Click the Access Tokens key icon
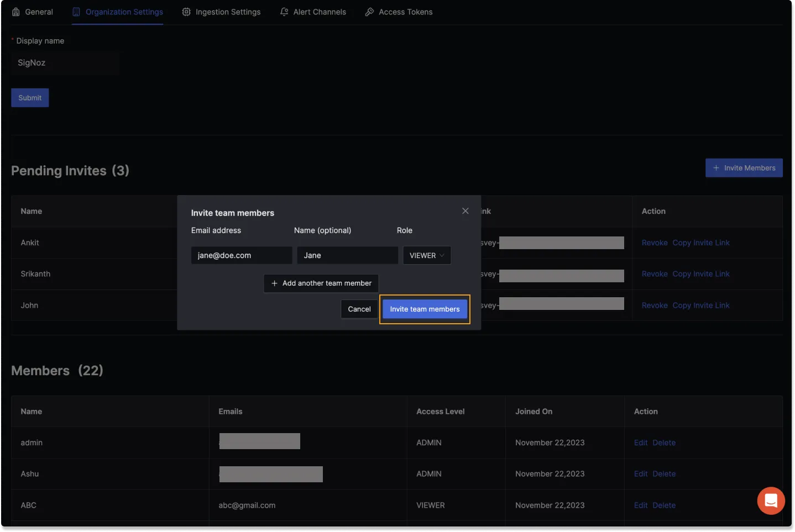This screenshot has height=532, width=795. click(369, 12)
